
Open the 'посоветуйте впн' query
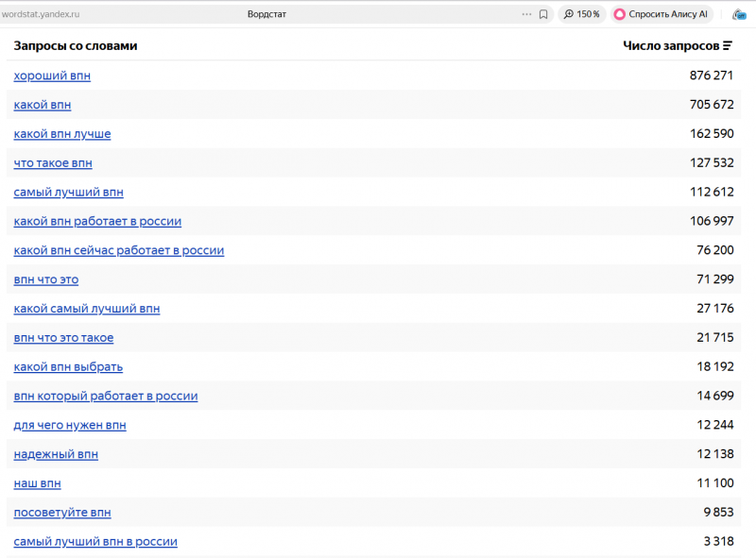62,513
